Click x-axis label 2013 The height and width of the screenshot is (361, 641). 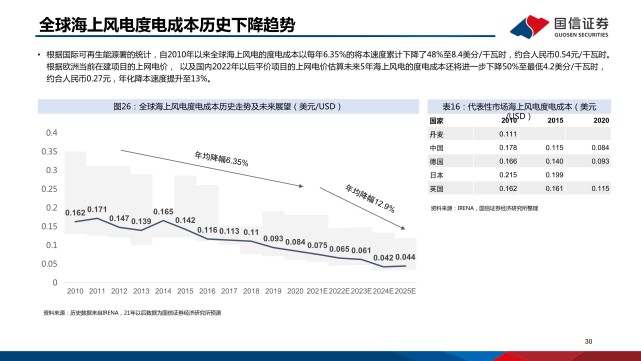[141, 291]
